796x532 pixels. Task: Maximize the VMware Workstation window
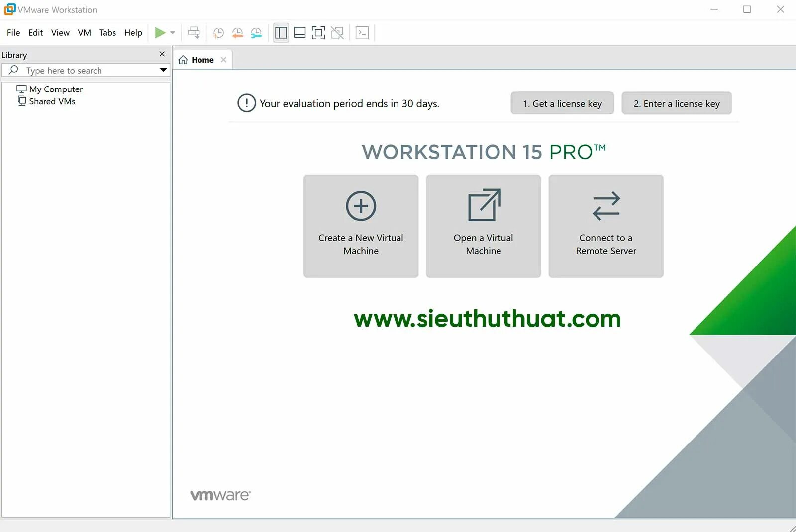tap(747, 9)
